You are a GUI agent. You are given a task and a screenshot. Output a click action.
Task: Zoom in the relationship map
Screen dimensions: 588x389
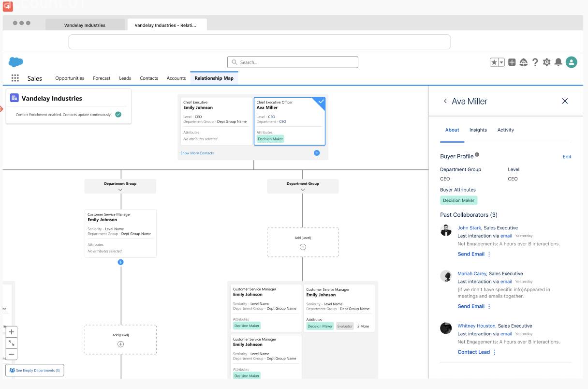click(x=12, y=331)
